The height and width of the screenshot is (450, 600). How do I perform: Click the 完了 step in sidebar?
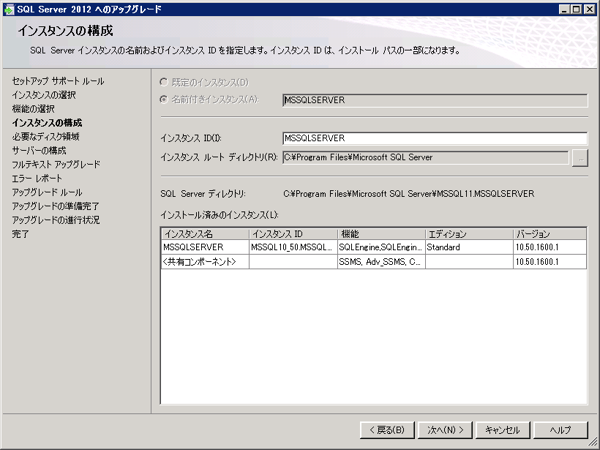(x=20, y=234)
